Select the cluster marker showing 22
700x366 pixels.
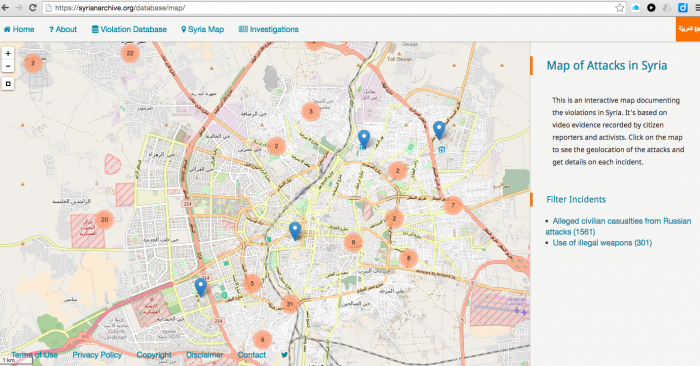click(130, 53)
